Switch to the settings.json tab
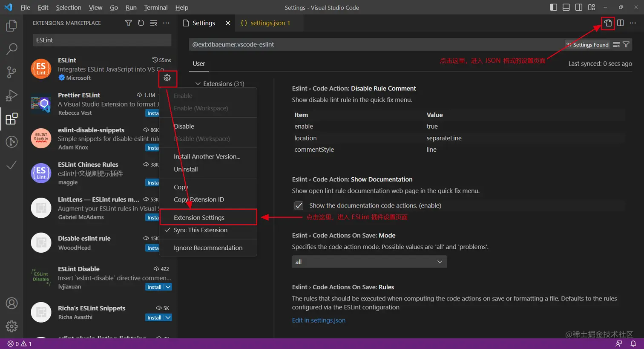 click(x=270, y=23)
